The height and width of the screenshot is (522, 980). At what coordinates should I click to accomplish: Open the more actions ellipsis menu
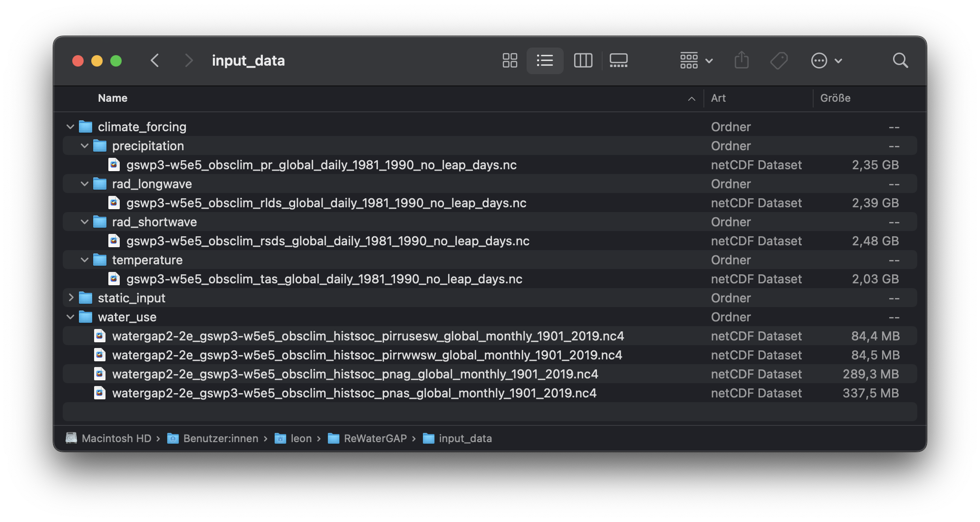click(826, 60)
